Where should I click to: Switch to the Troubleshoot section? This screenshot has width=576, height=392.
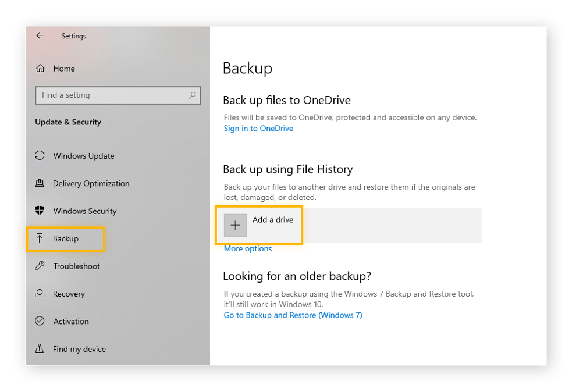pos(76,266)
